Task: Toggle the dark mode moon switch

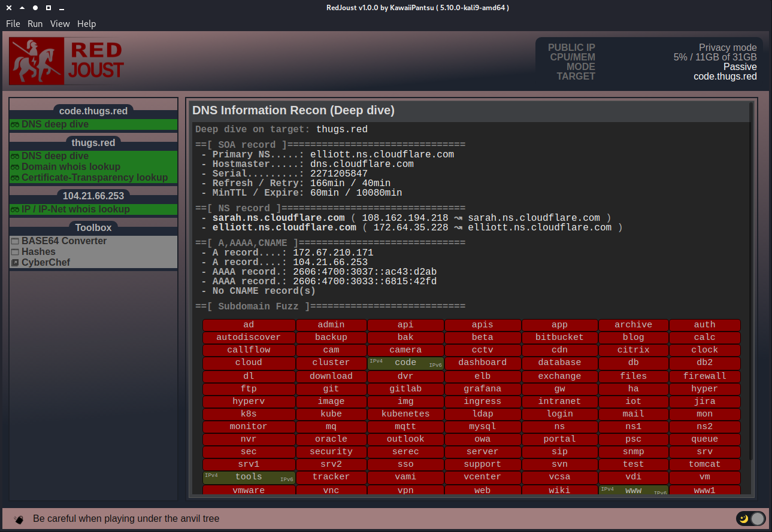Action: coord(751,519)
